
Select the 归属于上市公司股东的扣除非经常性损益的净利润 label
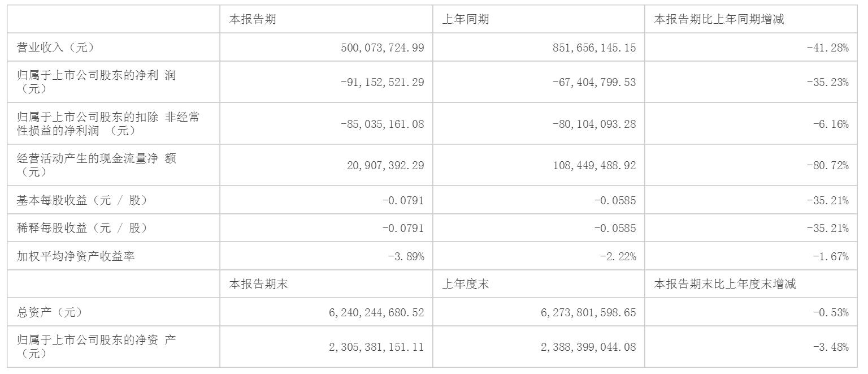[107, 123]
